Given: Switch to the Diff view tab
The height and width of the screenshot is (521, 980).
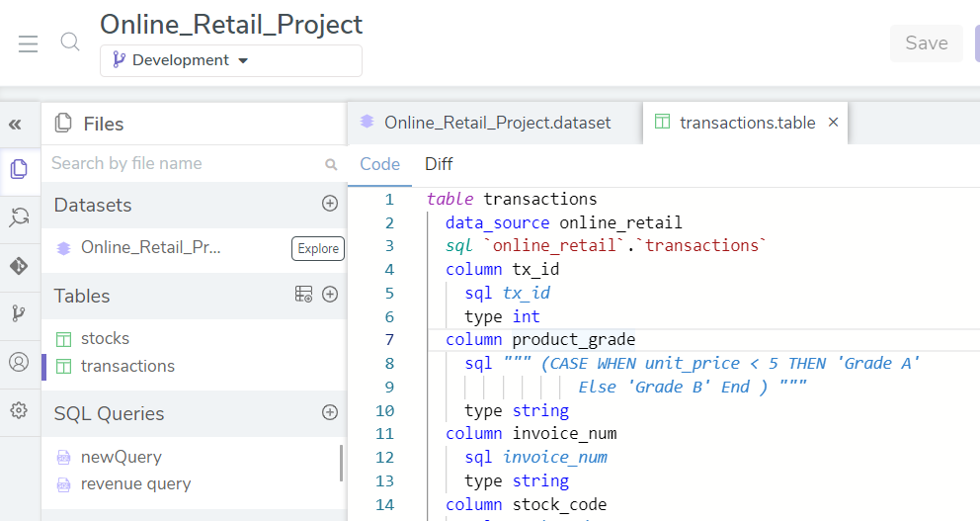Looking at the screenshot, I should (439, 164).
